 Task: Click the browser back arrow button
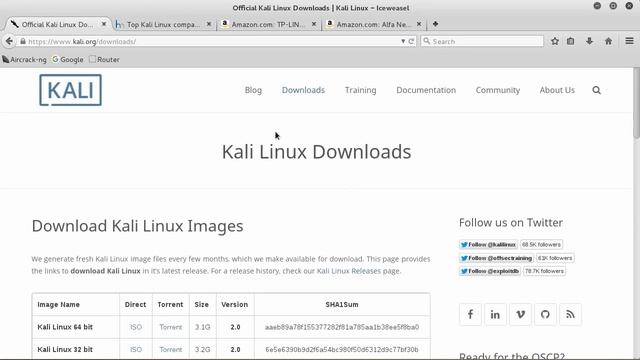[9, 41]
